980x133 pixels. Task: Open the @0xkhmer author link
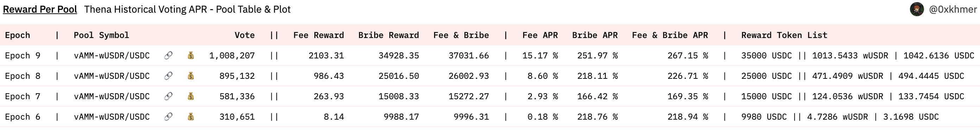tap(953, 9)
